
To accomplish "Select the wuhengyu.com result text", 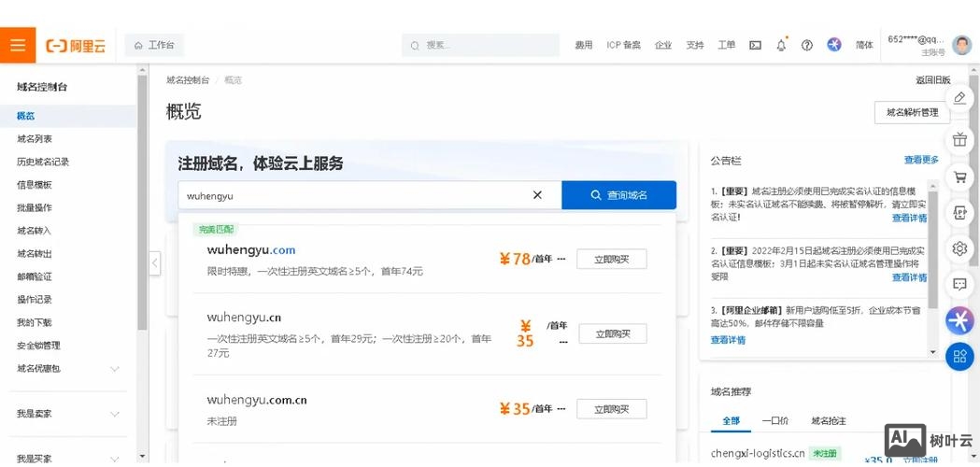I will (x=251, y=250).
